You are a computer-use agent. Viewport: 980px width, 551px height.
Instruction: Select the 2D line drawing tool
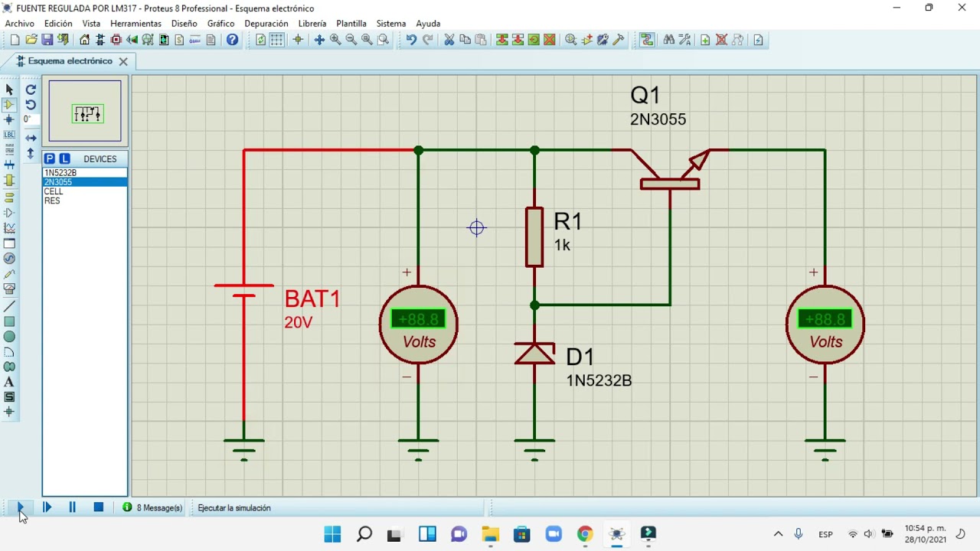(9, 307)
